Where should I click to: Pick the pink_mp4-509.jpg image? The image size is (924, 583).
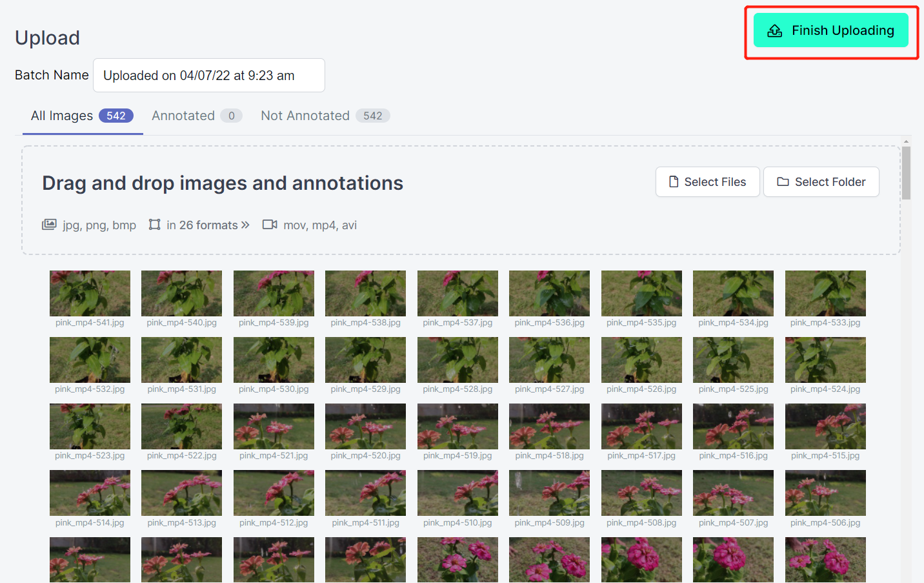pyautogui.click(x=550, y=493)
